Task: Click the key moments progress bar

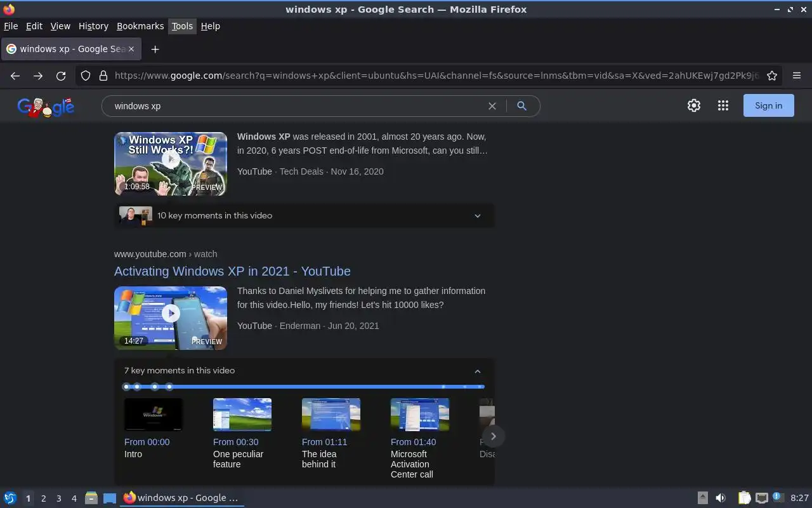Action: 304,387
